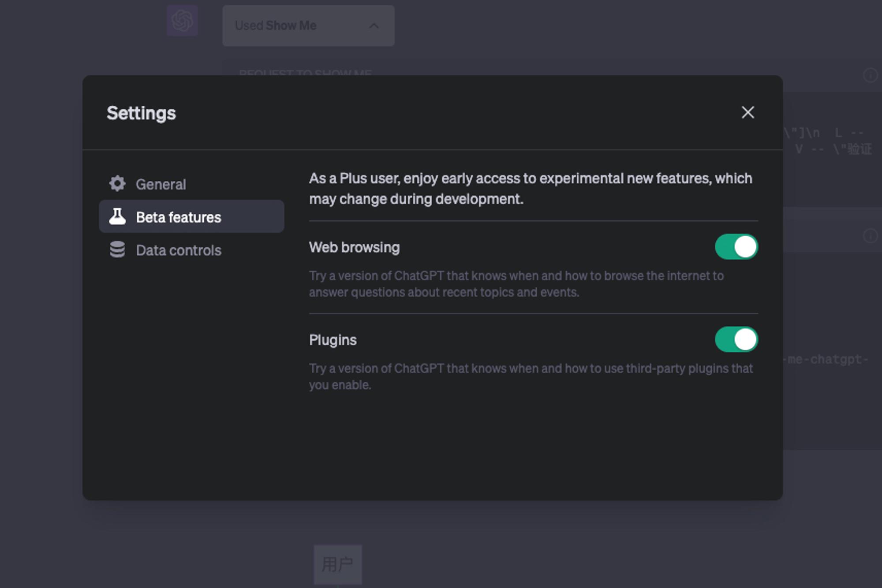The height and width of the screenshot is (588, 882).
Task: Click the Used Show Me plugin box
Action: pyautogui.click(x=308, y=26)
